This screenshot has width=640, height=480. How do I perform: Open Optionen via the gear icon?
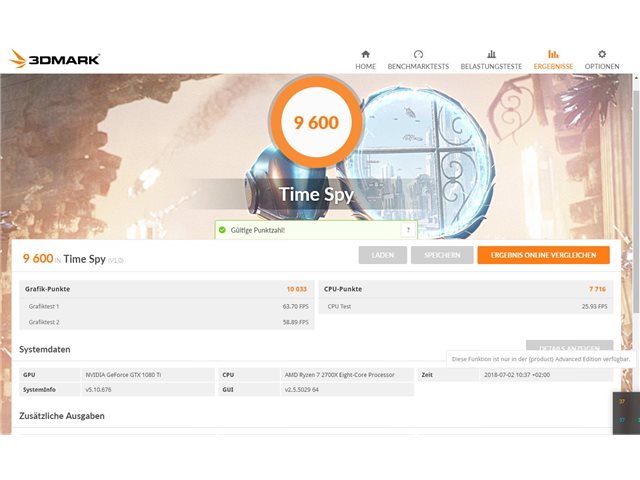coord(602,54)
